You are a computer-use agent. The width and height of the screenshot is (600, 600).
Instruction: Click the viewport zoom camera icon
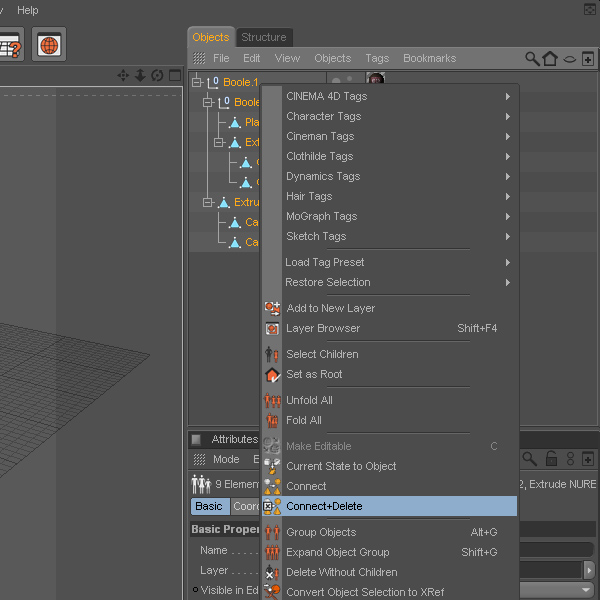140,75
